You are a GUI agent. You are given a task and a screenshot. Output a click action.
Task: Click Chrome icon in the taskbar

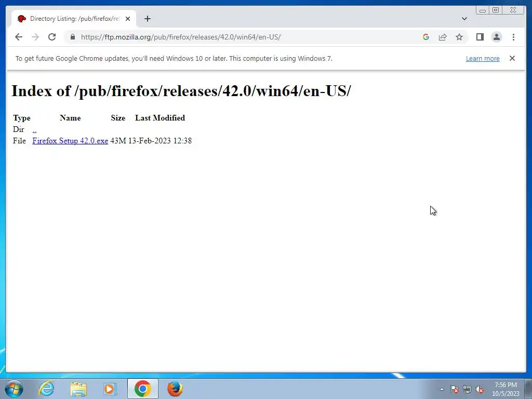click(143, 389)
